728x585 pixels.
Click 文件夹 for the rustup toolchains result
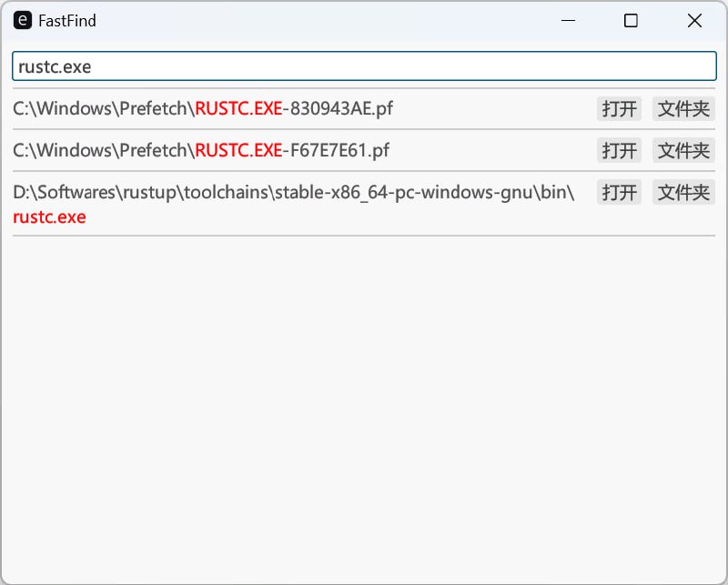[x=683, y=192]
